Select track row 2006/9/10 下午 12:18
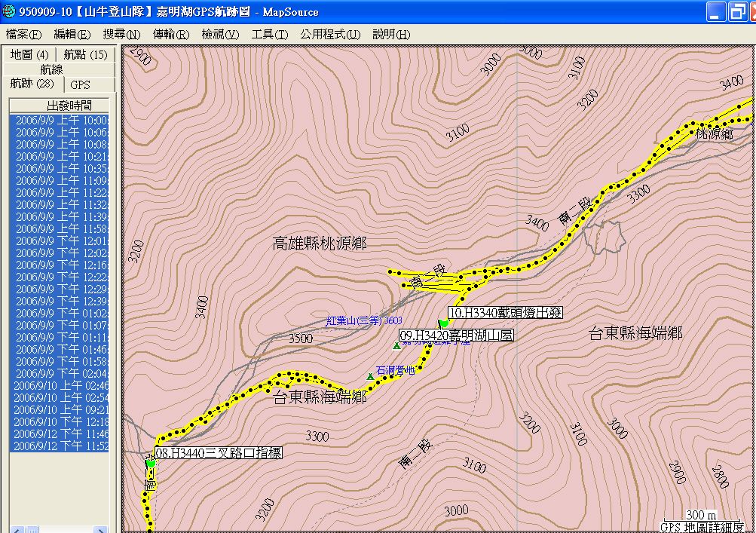The width and height of the screenshot is (756, 533). 60,421
